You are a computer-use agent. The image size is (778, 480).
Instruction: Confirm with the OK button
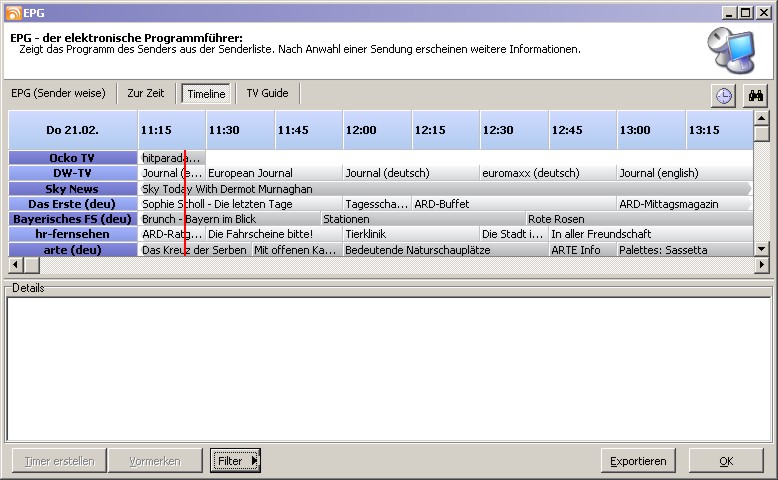pos(726,461)
